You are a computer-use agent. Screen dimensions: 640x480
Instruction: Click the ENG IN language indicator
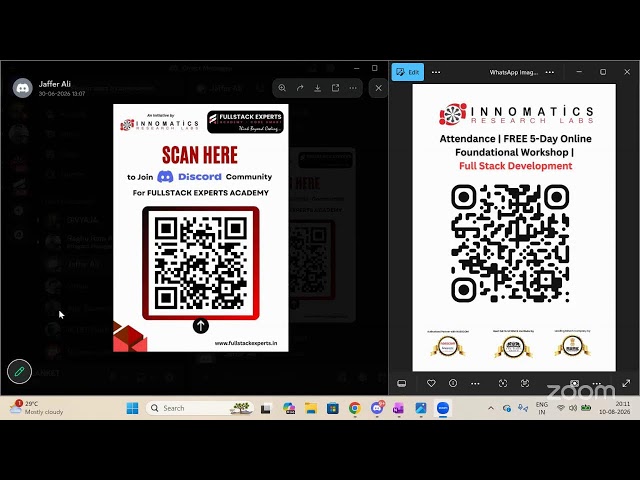pos(542,408)
